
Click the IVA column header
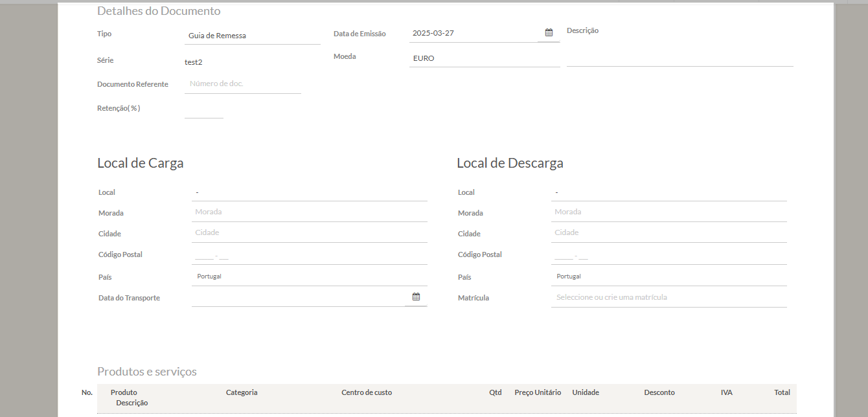727,392
